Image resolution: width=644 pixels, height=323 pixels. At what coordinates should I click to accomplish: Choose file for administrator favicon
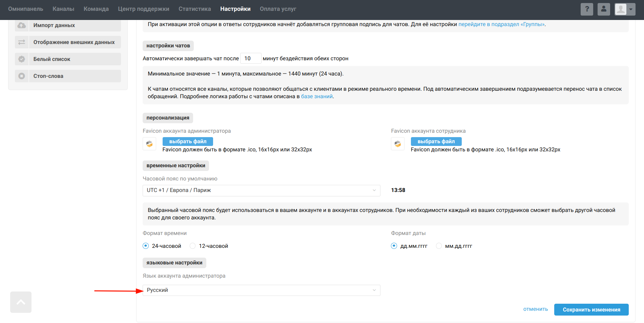(x=188, y=142)
